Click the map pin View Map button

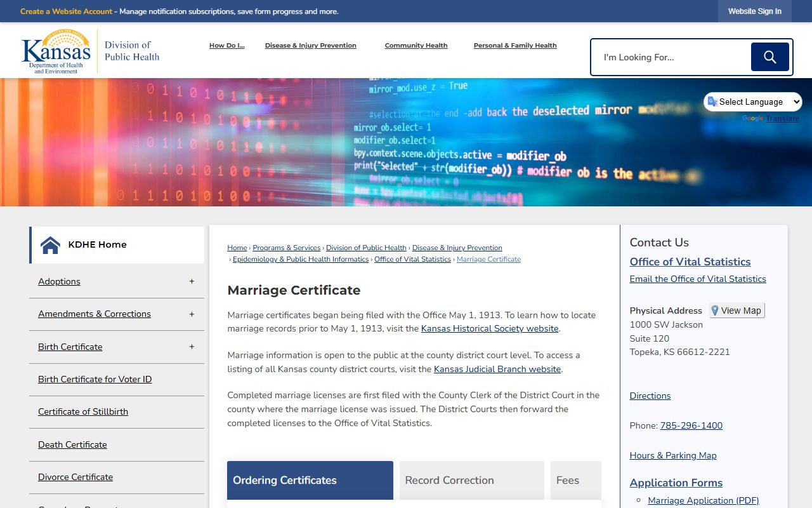tap(737, 311)
